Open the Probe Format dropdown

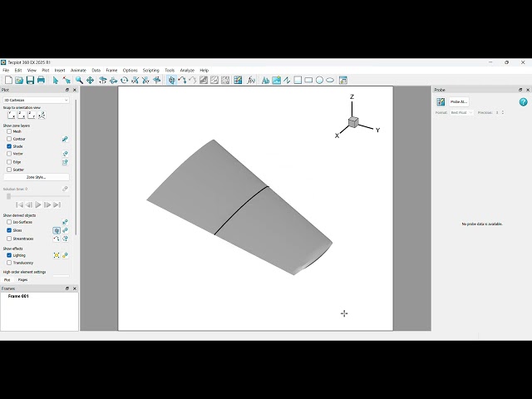coord(461,112)
